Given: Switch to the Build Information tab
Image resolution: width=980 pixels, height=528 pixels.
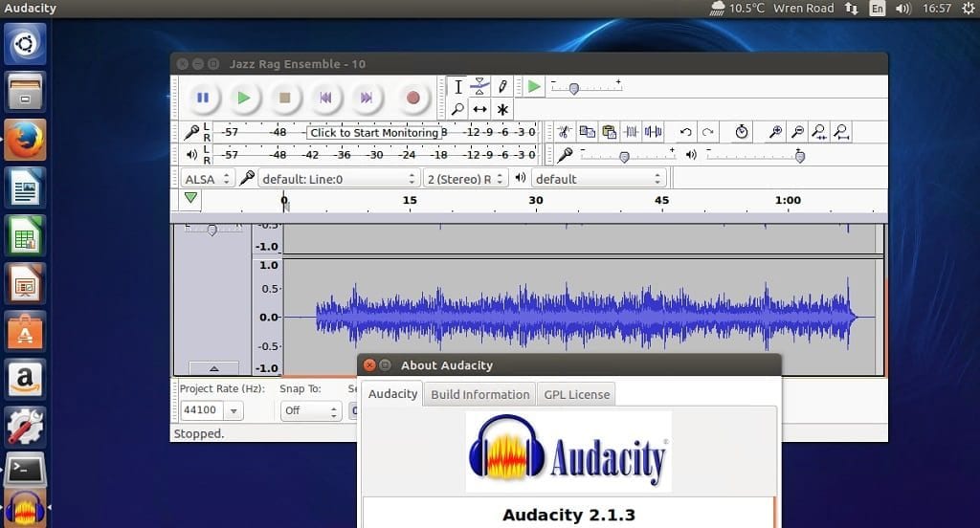Looking at the screenshot, I should (480, 395).
